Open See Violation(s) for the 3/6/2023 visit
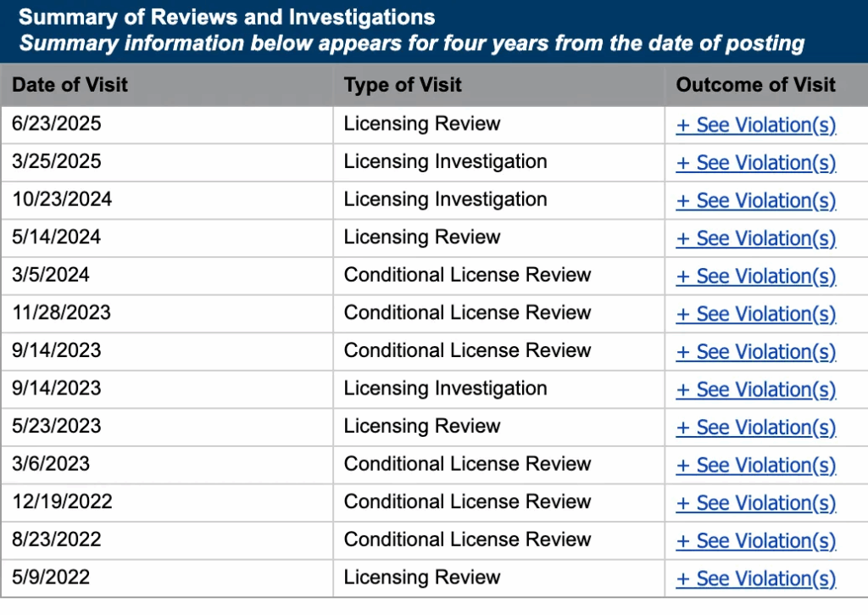Viewport: 868px width, 615px height. click(755, 465)
